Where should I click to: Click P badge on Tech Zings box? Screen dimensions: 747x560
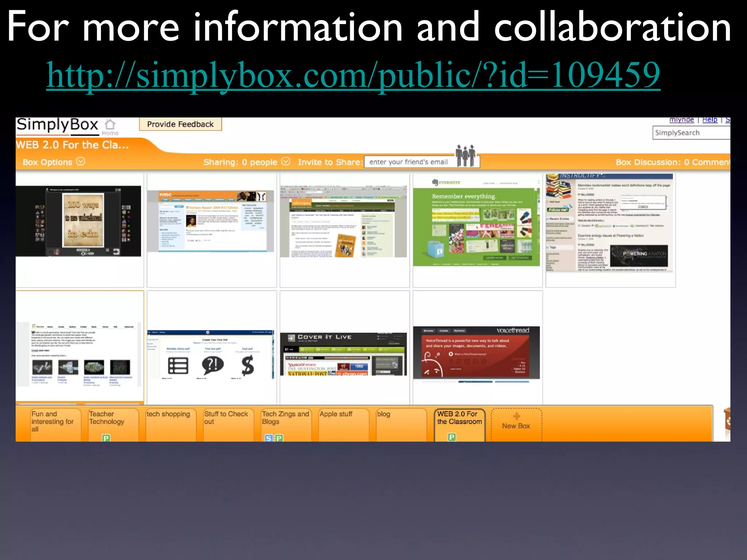pyautogui.click(x=279, y=438)
